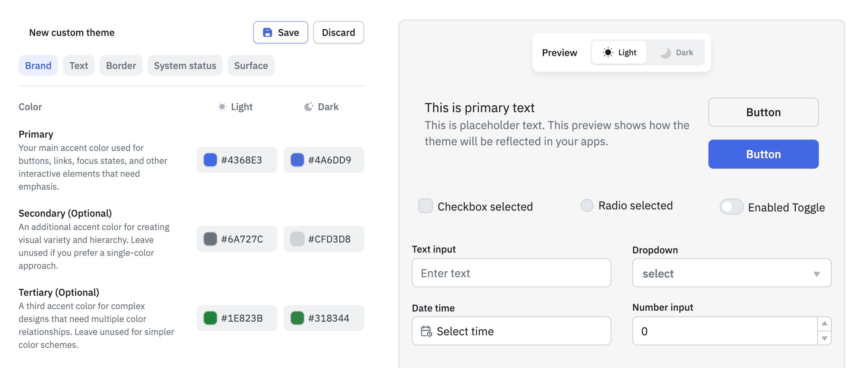Switch to the Text tab
The width and height of the screenshot is (868, 368).
pyautogui.click(x=79, y=65)
